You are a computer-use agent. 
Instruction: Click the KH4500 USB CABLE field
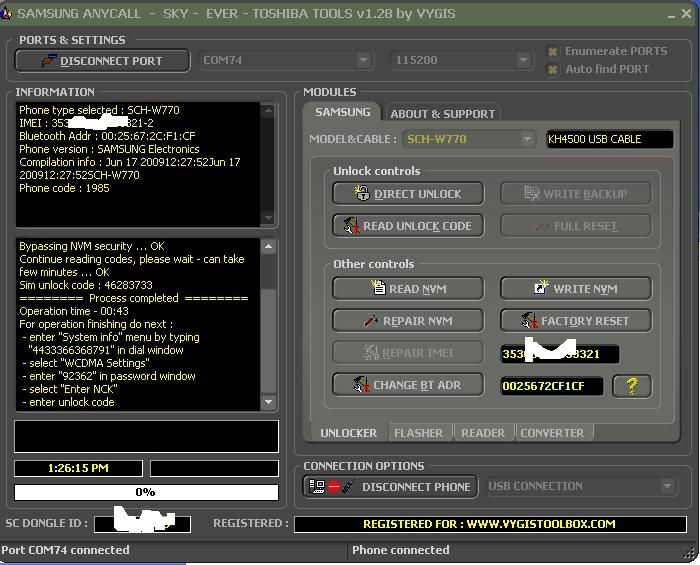point(609,139)
